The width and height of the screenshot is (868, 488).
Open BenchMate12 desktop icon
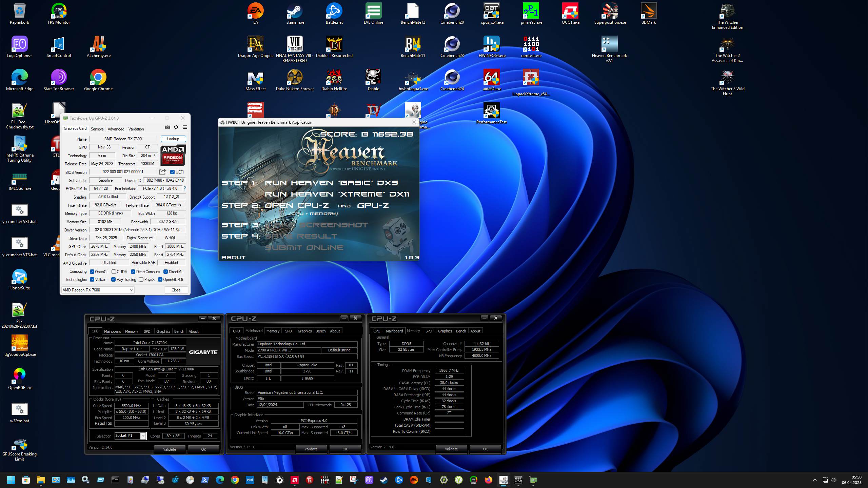click(413, 14)
